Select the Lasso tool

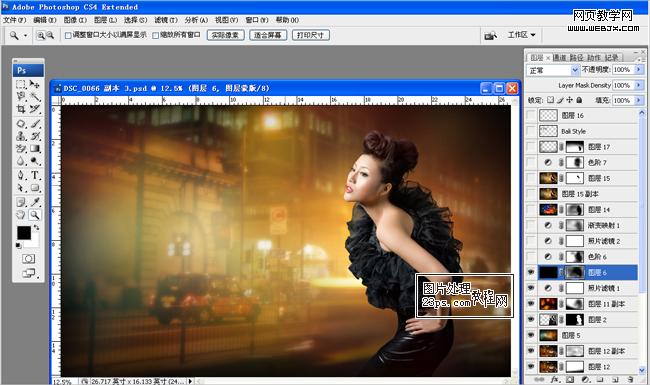pyautogui.click(x=21, y=97)
